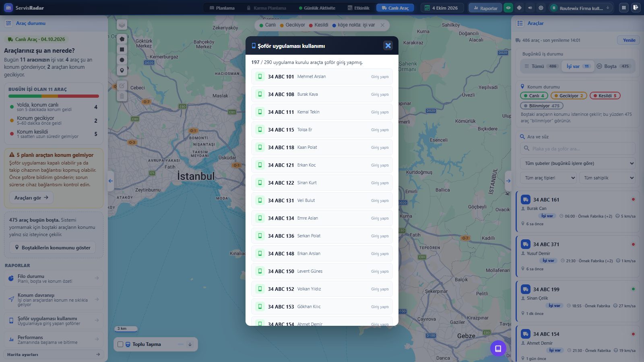Select the 34 ABC 161 vehicle card
The width and height of the screenshot is (644, 362).
click(x=578, y=212)
